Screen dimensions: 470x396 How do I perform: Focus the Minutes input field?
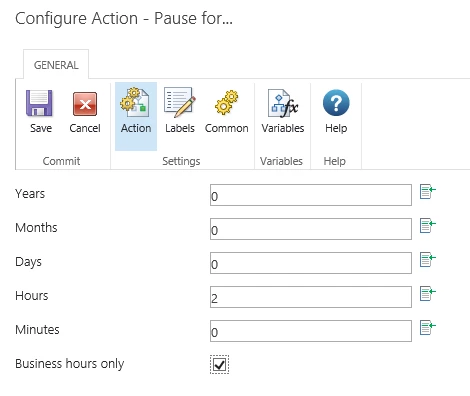tap(311, 331)
